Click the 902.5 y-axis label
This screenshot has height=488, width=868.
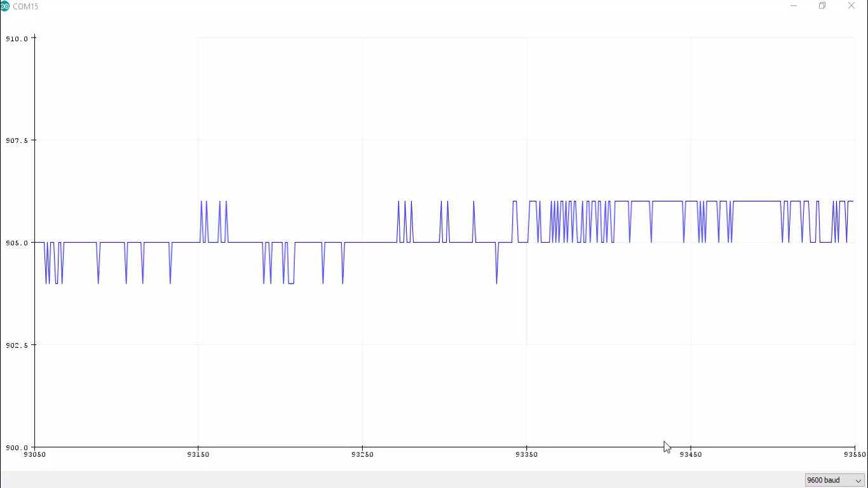[x=17, y=345]
